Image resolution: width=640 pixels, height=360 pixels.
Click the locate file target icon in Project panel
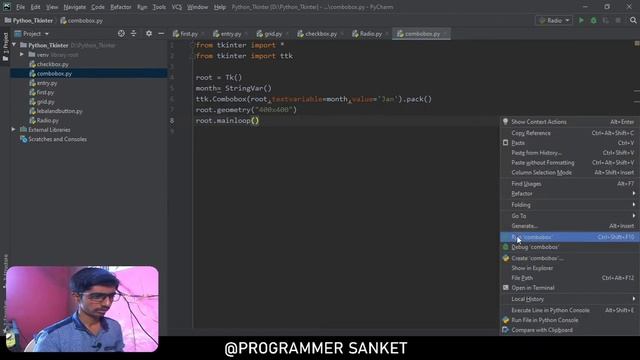pyautogui.click(x=121, y=33)
